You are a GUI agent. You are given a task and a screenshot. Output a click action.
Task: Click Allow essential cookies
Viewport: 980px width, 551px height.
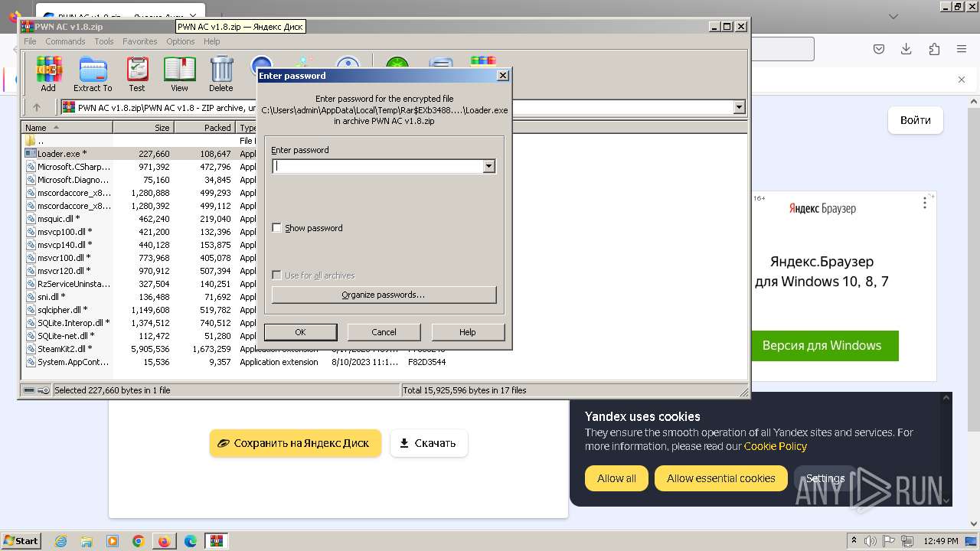720,478
